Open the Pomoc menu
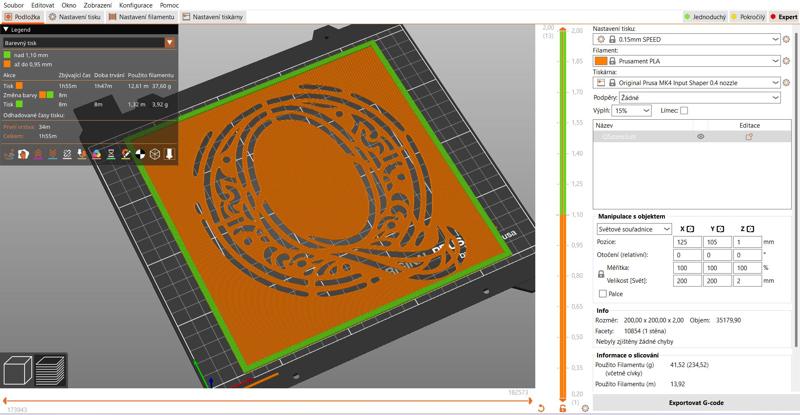The height and width of the screenshot is (415, 800). click(169, 5)
